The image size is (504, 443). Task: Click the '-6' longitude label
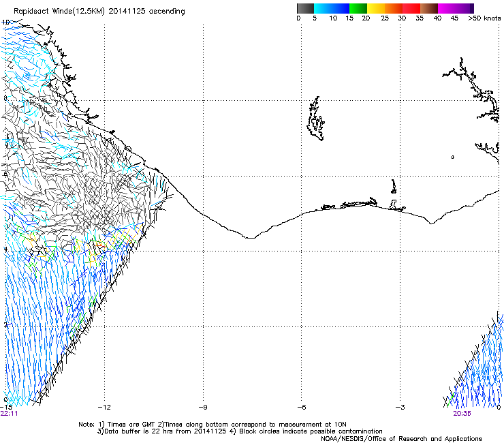point(301,408)
